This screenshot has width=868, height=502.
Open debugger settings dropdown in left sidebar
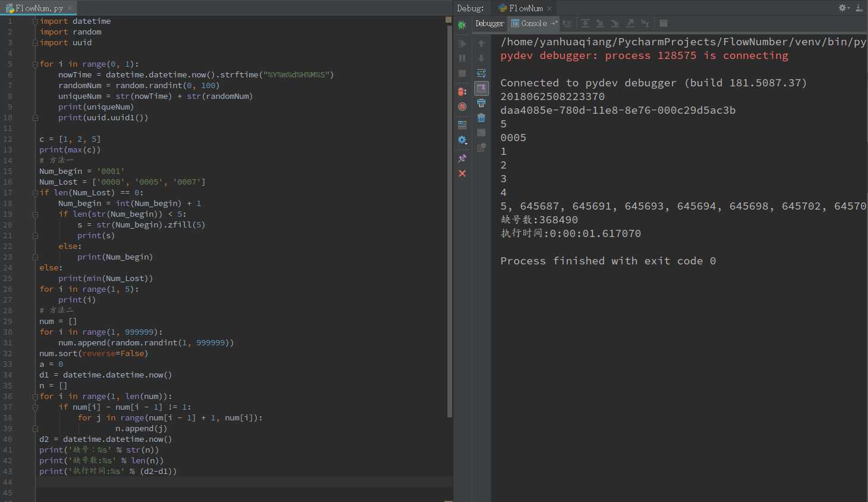pos(462,140)
